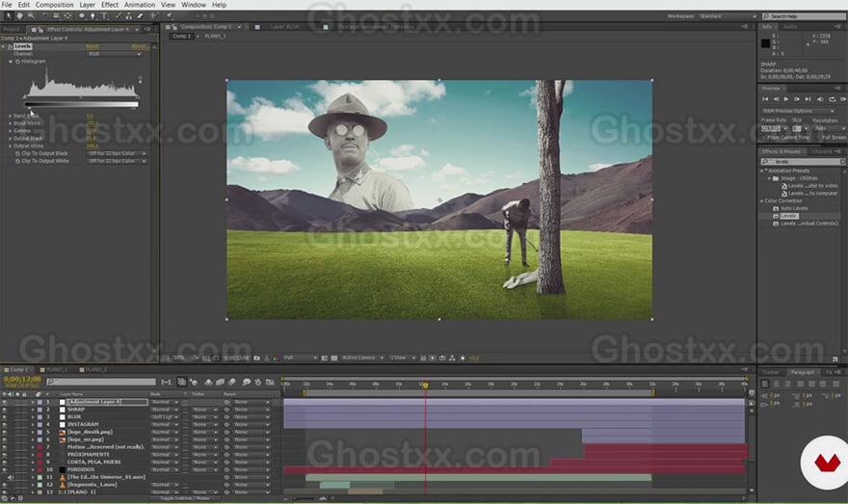Open Clip To Output Black dropdown
The image size is (848, 504).
pyautogui.click(x=117, y=153)
